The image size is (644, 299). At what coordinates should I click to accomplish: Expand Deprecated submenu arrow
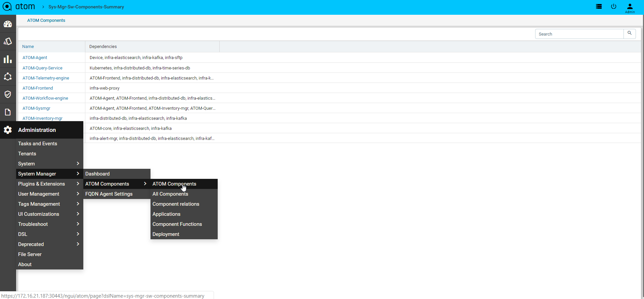click(x=78, y=244)
